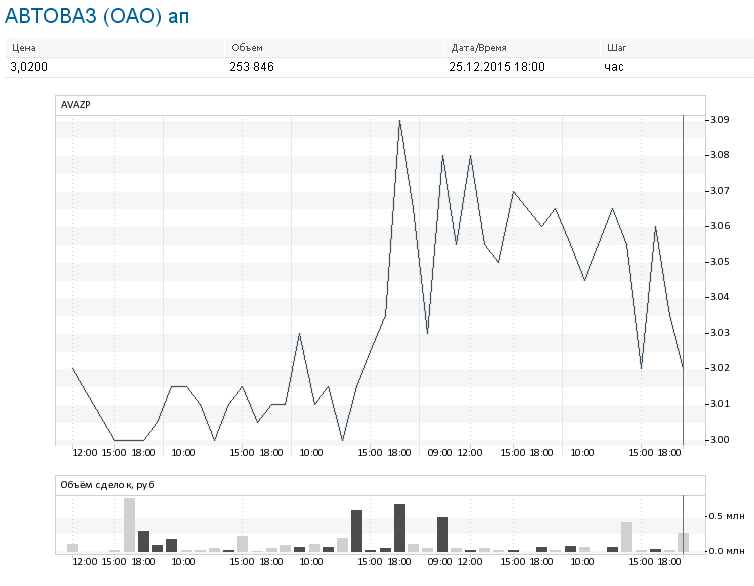The image size is (754, 586).
Task: Click the 0.0 млн volume axis label
Action: [727, 551]
